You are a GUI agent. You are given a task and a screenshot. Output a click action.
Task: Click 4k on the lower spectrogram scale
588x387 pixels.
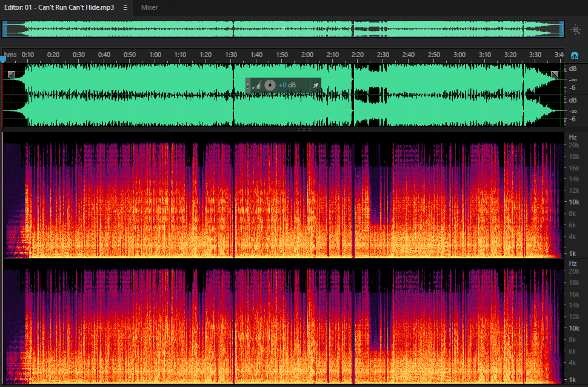coord(572,363)
